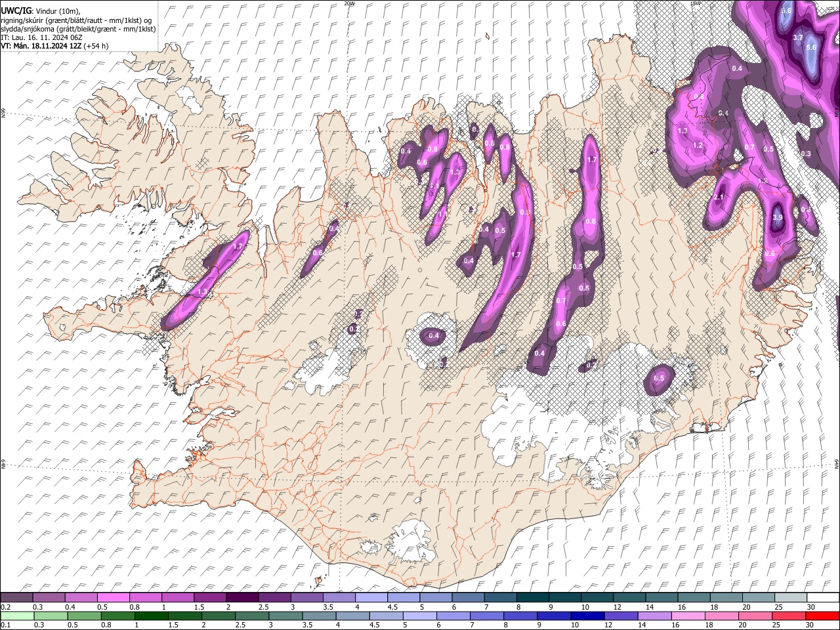Select the pale grey swatch labeled 25 in upper bar
The height and width of the screenshot is (630, 840).
(791, 597)
